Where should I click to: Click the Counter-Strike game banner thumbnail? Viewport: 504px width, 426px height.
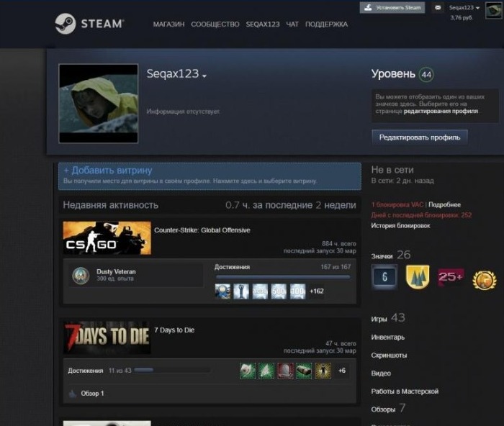click(107, 237)
